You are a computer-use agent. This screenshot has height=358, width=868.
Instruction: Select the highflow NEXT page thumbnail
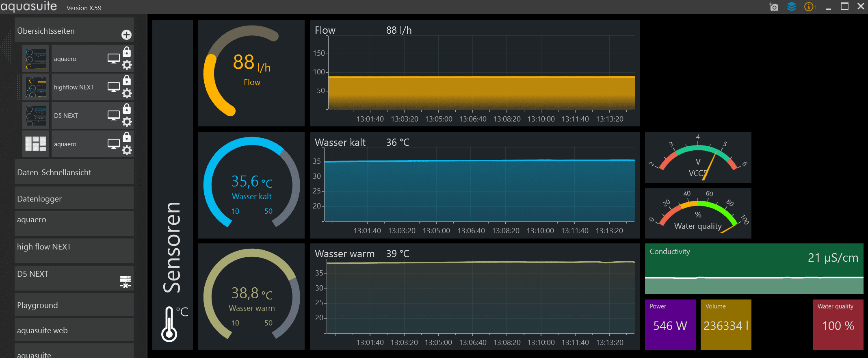(x=36, y=87)
